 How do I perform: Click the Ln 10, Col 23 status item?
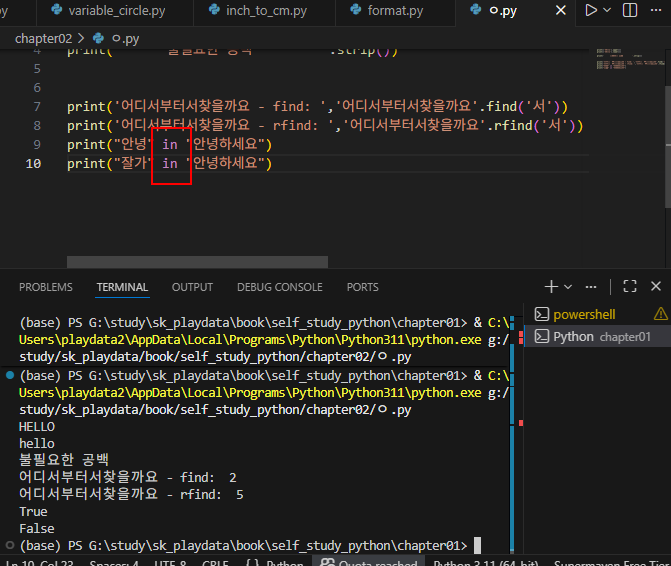[40, 562]
